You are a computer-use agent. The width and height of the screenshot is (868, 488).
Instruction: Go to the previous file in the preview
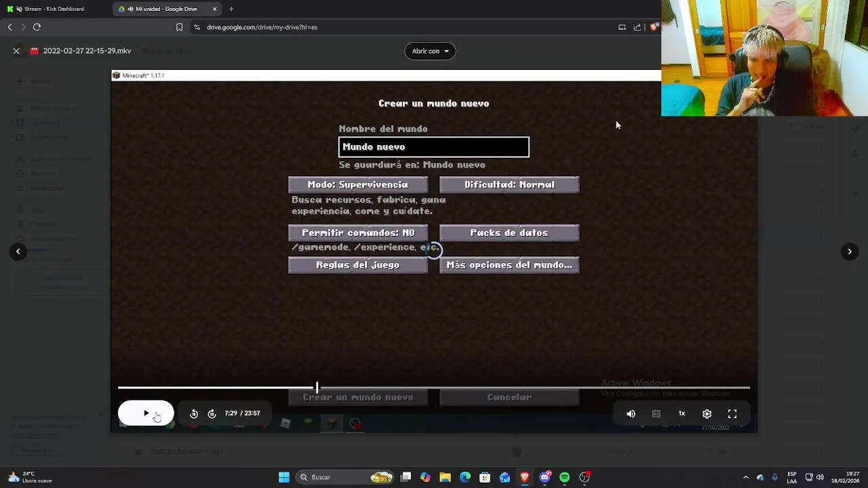pos(18,251)
